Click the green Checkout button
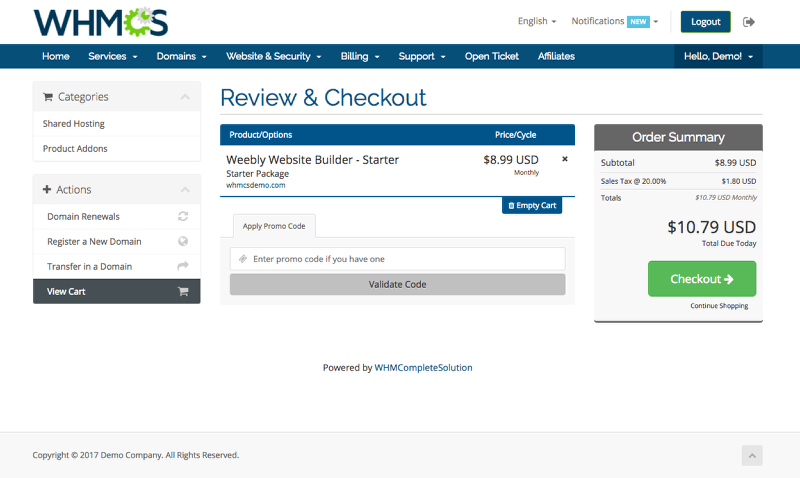800x478 pixels. (x=702, y=279)
